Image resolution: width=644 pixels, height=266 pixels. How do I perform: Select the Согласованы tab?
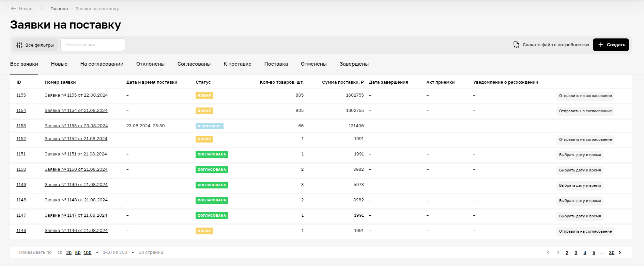tap(194, 64)
